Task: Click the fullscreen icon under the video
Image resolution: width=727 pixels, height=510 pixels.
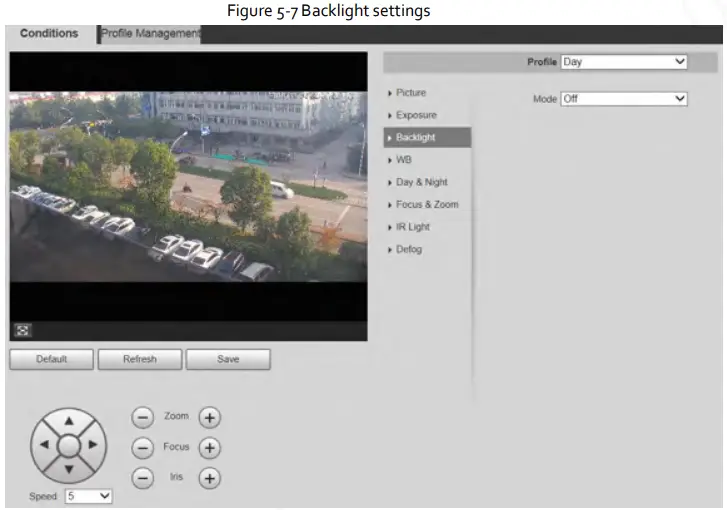Action: click(22, 330)
